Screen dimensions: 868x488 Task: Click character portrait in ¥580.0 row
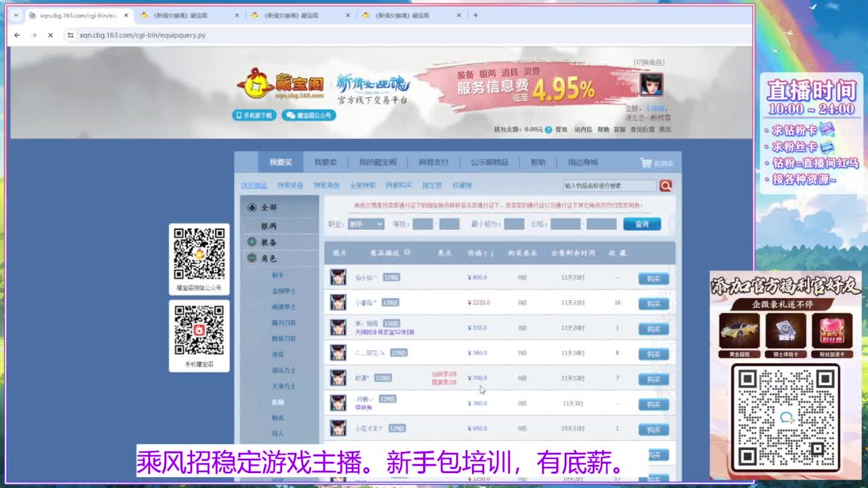coord(338,352)
